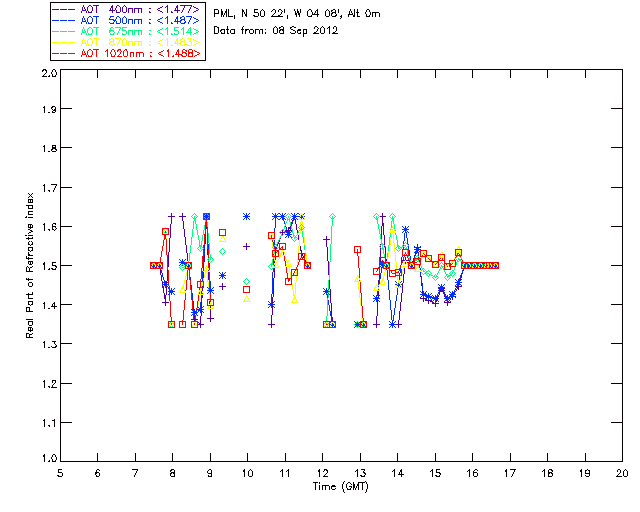Click the y-axis tick label "2.0"
Screen dimensions: 640x512
pyautogui.click(x=49, y=73)
